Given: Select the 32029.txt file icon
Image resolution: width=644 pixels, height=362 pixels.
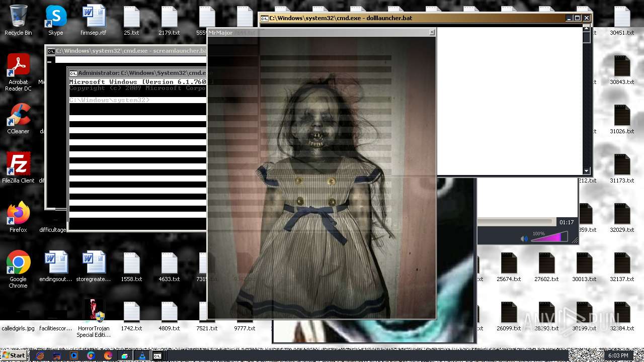Looking at the screenshot, I should point(622,217).
